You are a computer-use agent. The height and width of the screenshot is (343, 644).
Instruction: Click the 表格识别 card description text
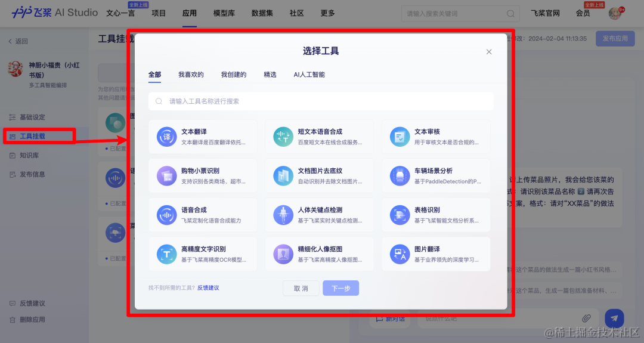pos(446,221)
